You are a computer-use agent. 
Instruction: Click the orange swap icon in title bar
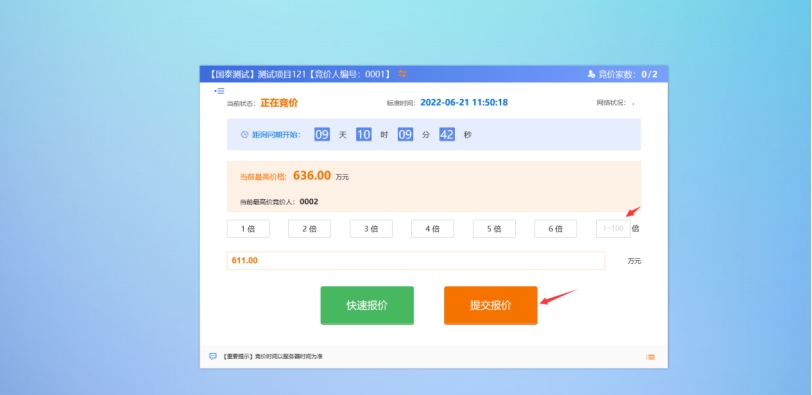click(402, 74)
